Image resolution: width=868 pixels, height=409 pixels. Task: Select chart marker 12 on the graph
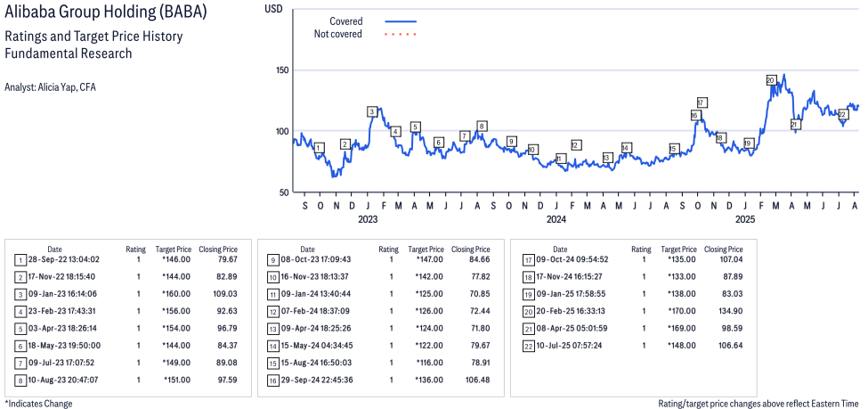coord(576,145)
